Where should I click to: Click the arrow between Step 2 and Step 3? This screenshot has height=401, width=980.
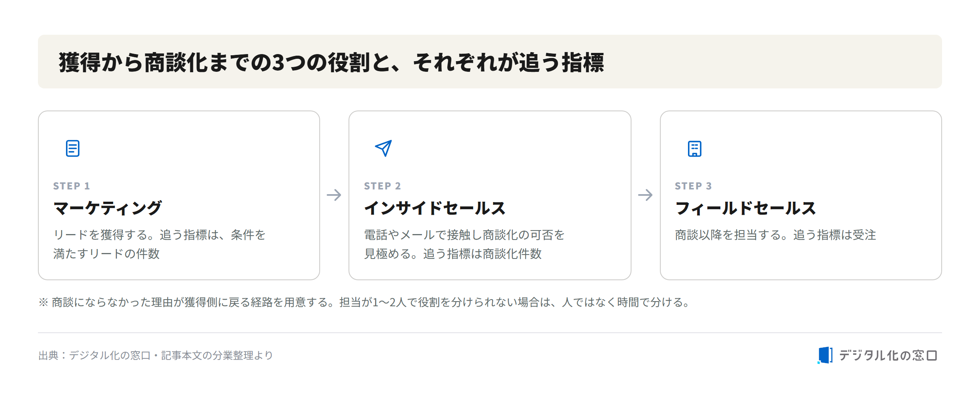(x=645, y=195)
